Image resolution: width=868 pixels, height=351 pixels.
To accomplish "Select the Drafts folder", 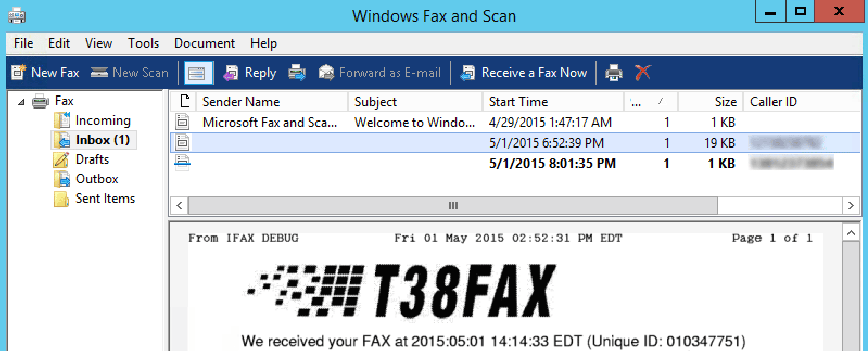I will [x=81, y=159].
